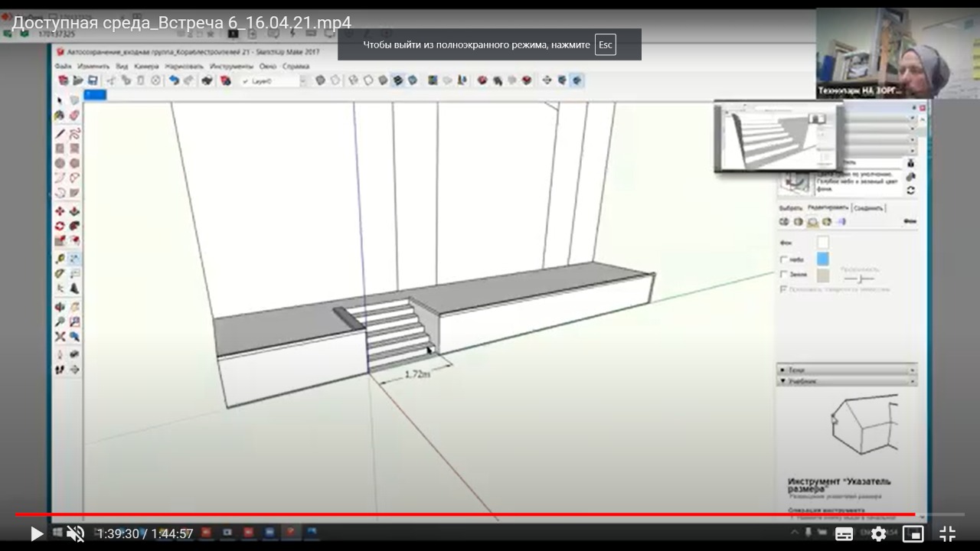
Task: Open the Изменить menu
Action: (93, 67)
